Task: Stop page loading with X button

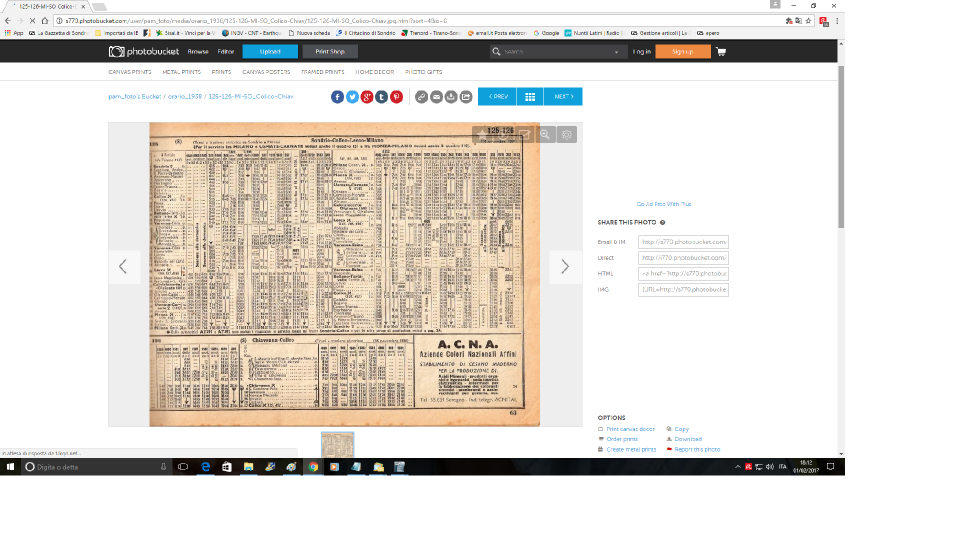Action: (x=32, y=21)
